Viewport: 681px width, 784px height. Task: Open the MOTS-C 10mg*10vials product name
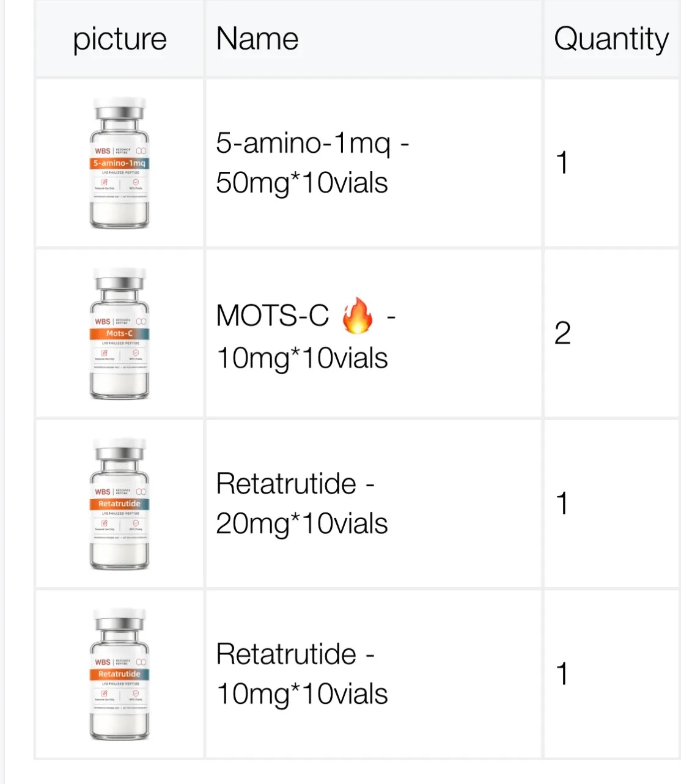click(306, 336)
